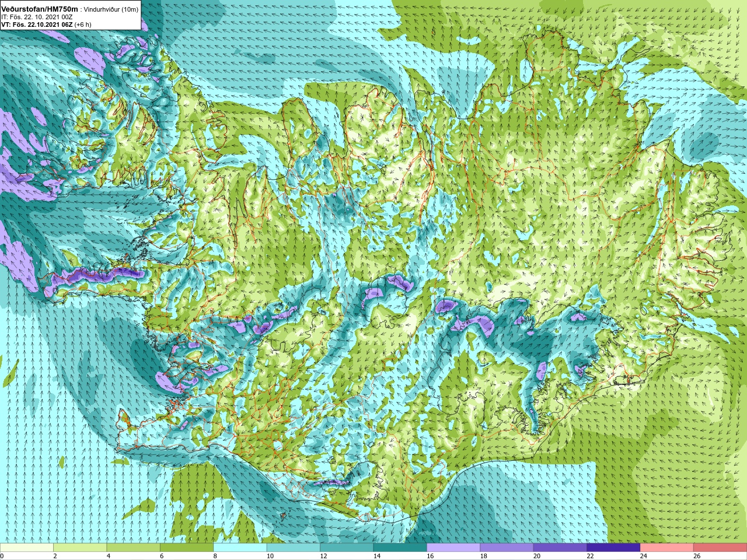Click the 'Veðurstofan/HM750m' title text
Image resolution: width=747 pixels, height=560 pixels.
39,9
